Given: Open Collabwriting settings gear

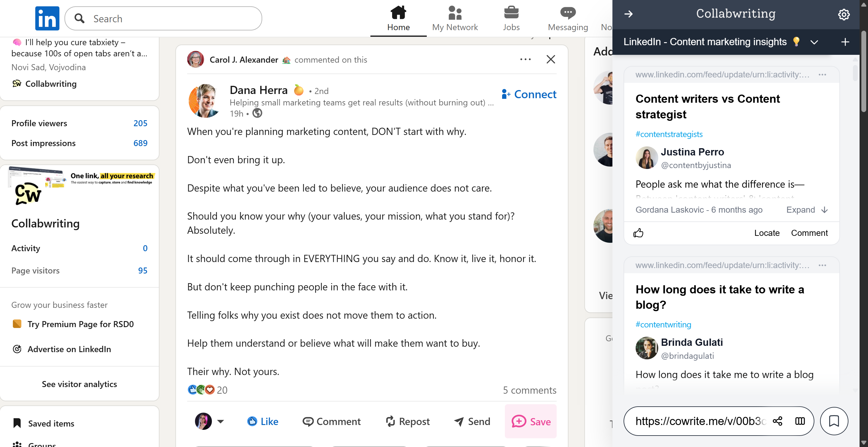Looking at the screenshot, I should click(x=844, y=14).
